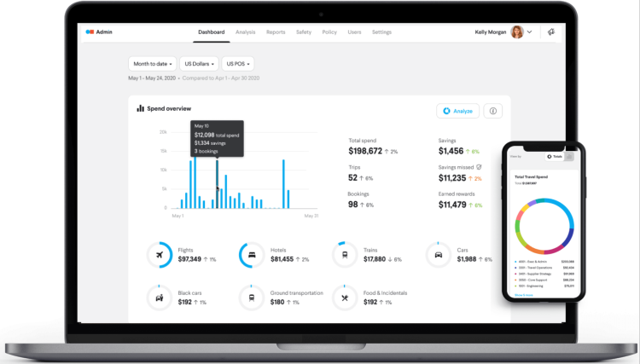Click the Bookings value 98
640x364 pixels.
click(353, 205)
